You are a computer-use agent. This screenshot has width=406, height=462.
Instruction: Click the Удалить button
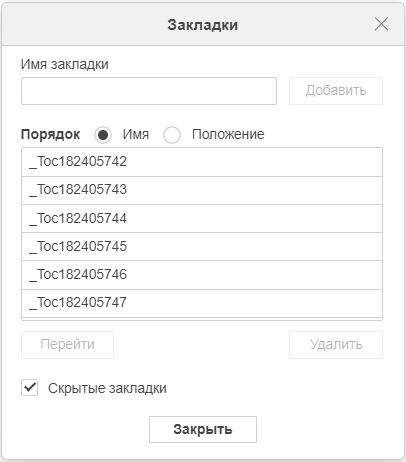coord(336,345)
